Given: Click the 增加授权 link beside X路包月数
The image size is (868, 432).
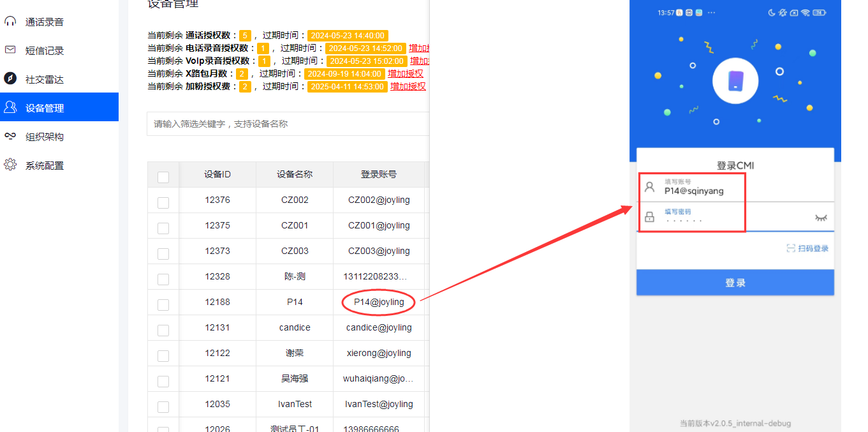Looking at the screenshot, I should 406,73.
